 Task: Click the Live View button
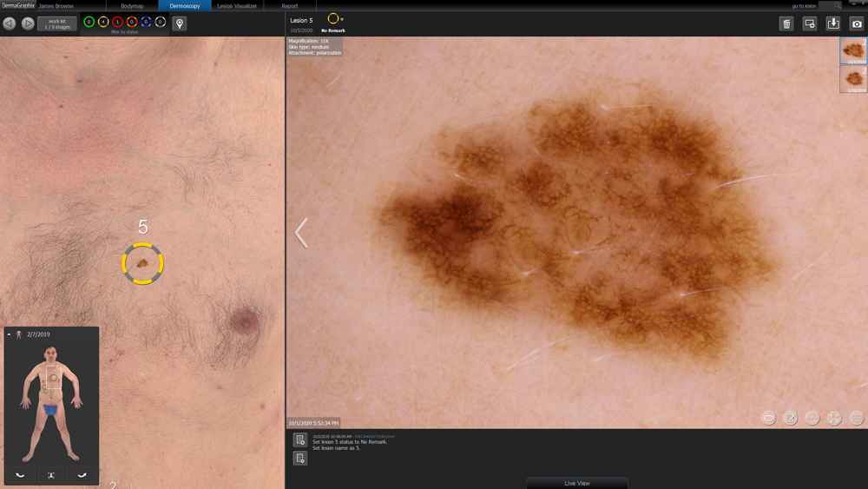(577, 483)
